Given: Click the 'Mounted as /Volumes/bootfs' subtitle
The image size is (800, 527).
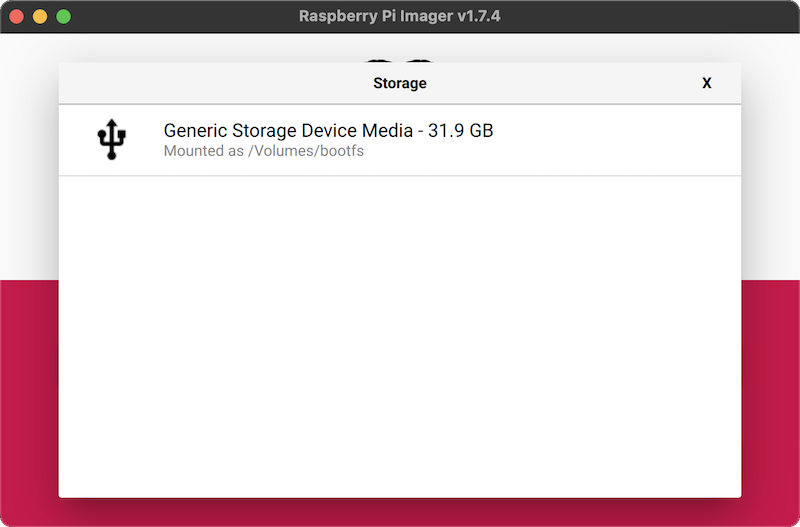Looking at the screenshot, I should pyautogui.click(x=263, y=152).
